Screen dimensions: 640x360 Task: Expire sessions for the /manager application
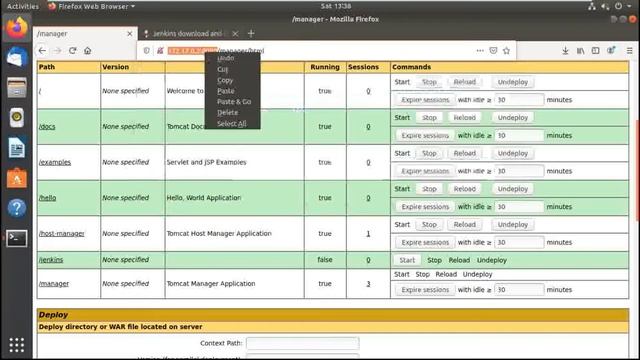click(425, 290)
